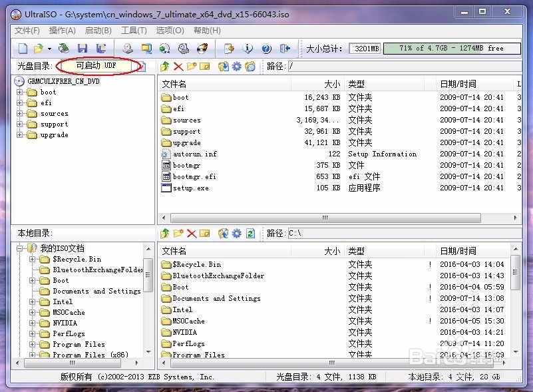Click the 大小 column header in disc pane
This screenshot has width=533, height=392.
[318, 84]
